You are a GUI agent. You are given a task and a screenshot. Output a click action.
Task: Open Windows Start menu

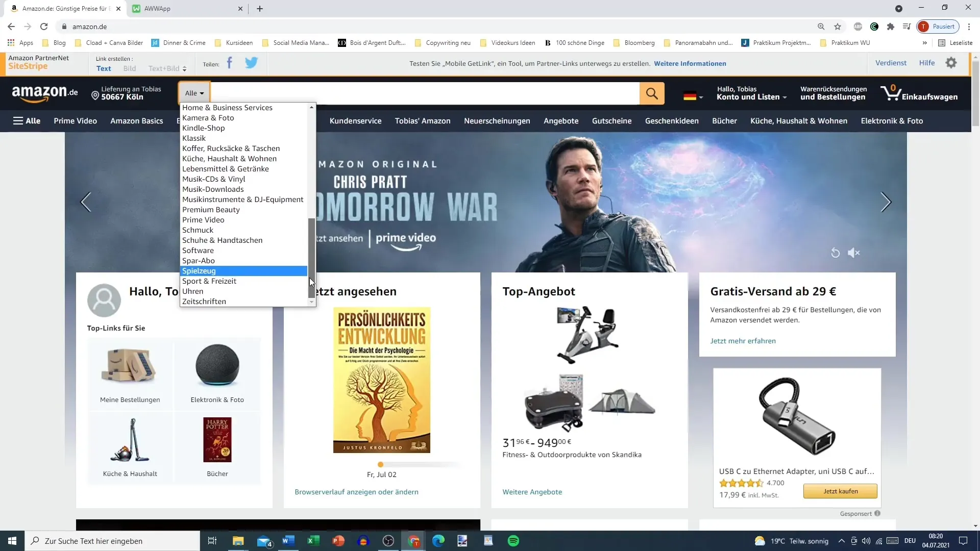coord(12,541)
